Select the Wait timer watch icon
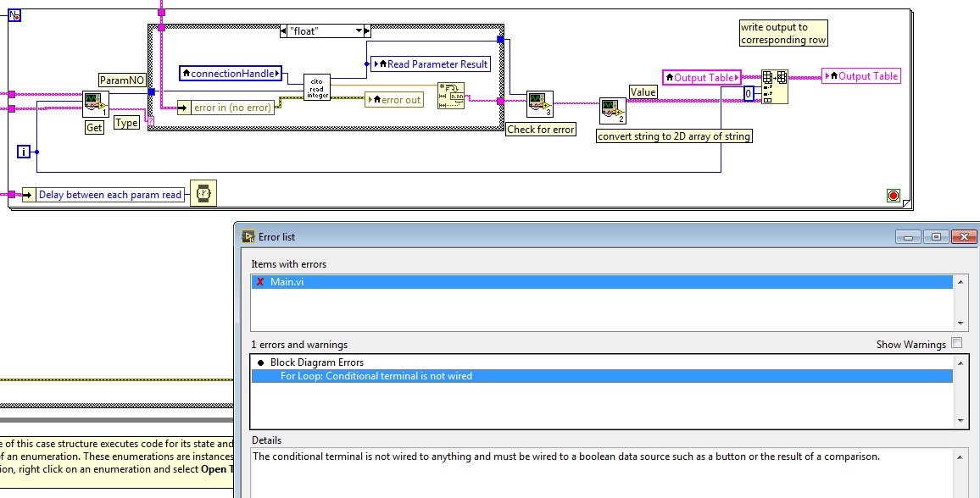This screenshot has width=980, height=498. point(203,193)
